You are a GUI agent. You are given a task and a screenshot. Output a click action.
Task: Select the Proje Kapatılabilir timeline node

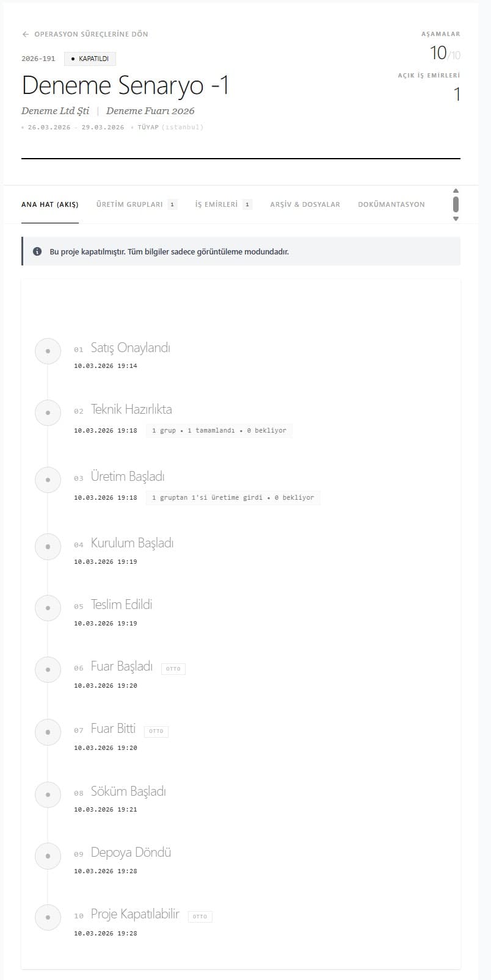tap(48, 917)
